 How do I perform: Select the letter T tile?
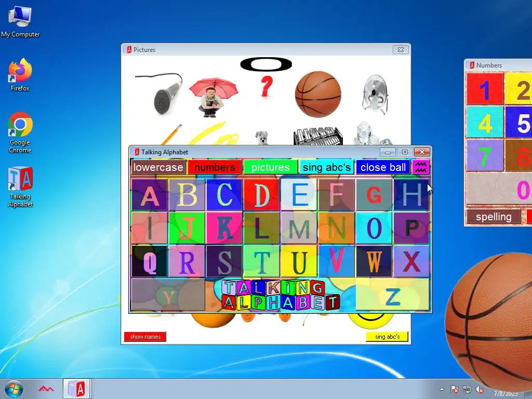click(262, 261)
